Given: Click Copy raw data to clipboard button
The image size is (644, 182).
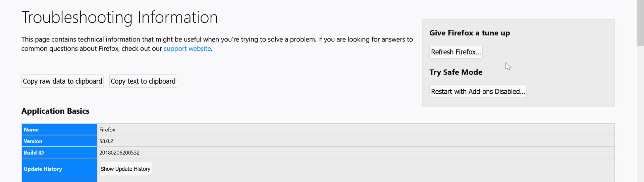Looking at the screenshot, I should click(x=62, y=81).
